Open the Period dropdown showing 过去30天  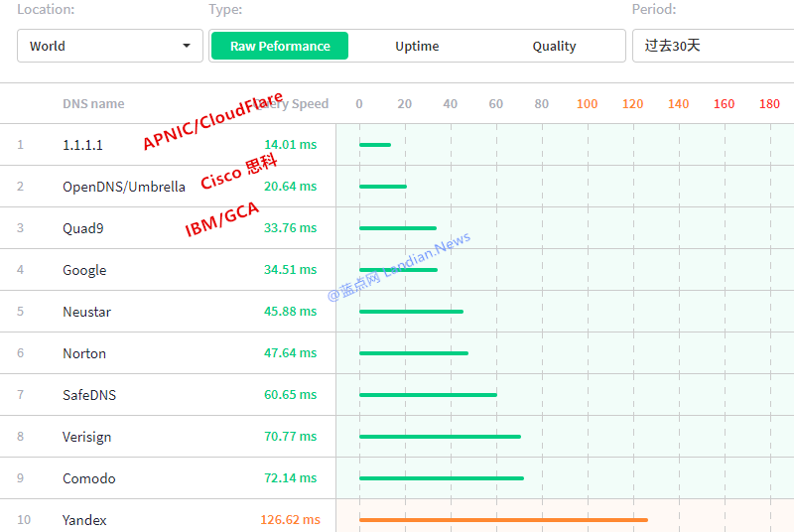[713, 46]
